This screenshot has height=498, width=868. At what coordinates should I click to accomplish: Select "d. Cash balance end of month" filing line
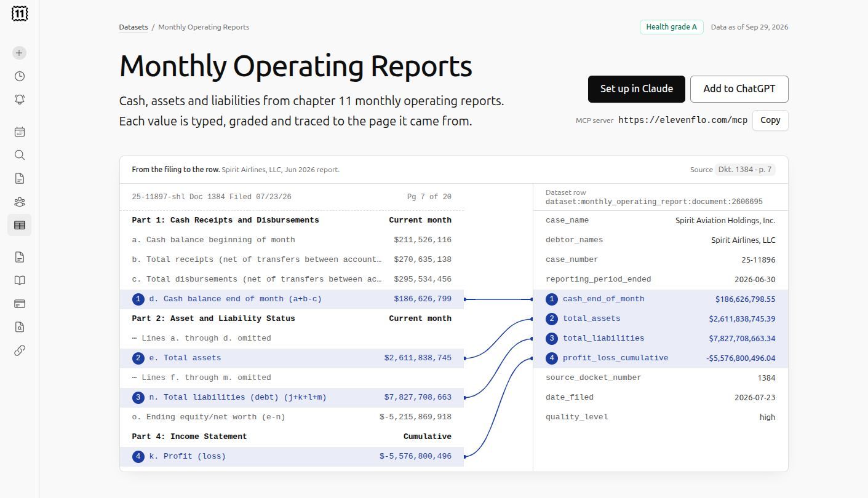[292, 299]
